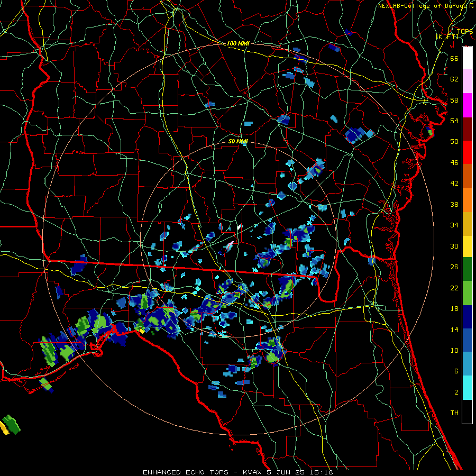Screen dimensions: 476x476
Task: Select the legend value '62'
Action: coord(454,79)
